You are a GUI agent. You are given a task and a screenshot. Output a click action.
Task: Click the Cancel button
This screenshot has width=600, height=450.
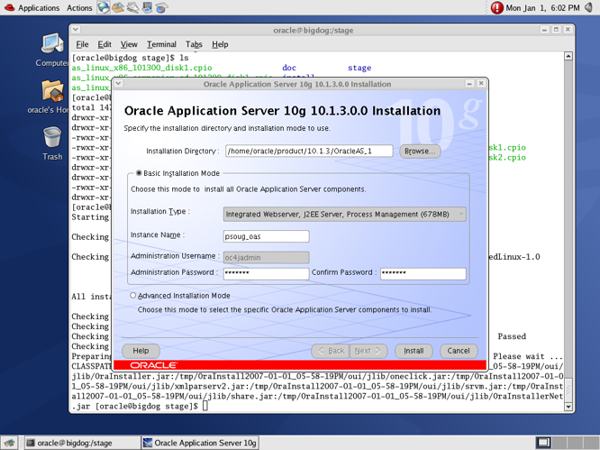pyautogui.click(x=458, y=351)
